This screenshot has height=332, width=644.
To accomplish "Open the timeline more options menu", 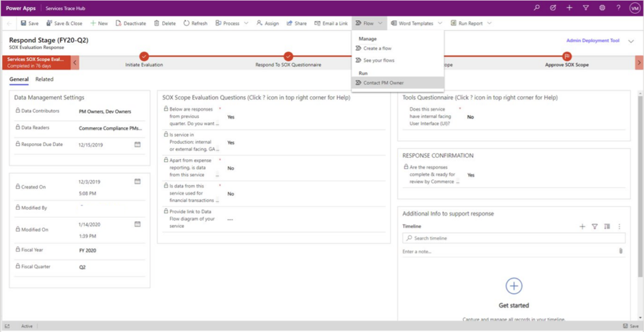I will coord(619,226).
